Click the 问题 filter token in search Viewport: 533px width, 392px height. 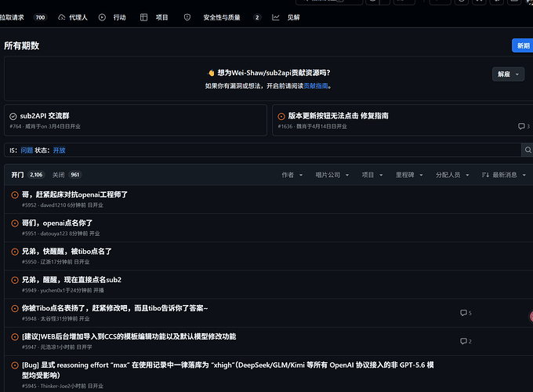click(x=27, y=151)
